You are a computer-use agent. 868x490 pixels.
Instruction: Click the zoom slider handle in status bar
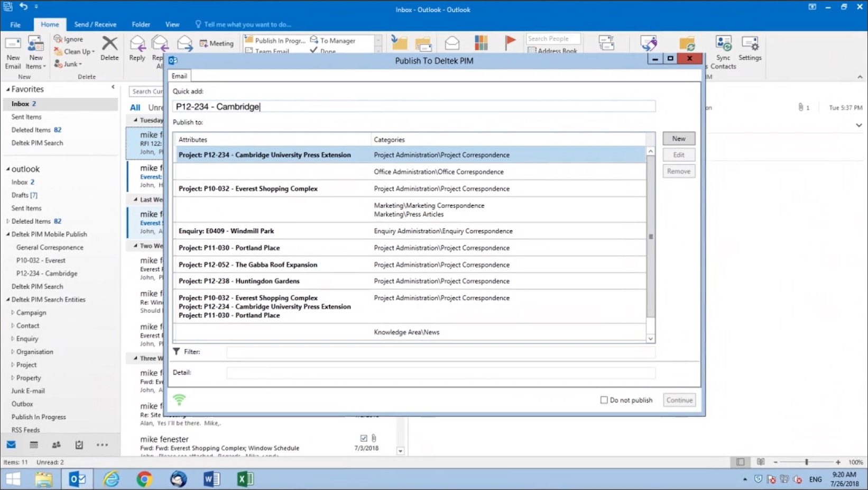(x=807, y=462)
